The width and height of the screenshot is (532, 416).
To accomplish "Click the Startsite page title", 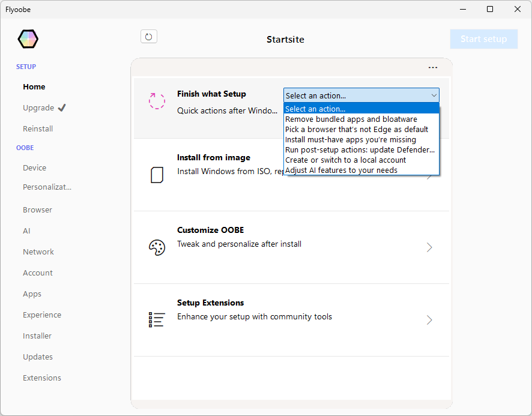I will [285, 40].
